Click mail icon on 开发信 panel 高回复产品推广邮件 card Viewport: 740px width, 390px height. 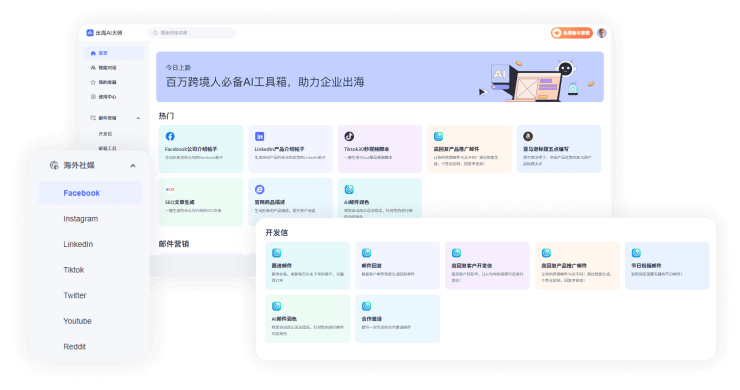(x=546, y=253)
